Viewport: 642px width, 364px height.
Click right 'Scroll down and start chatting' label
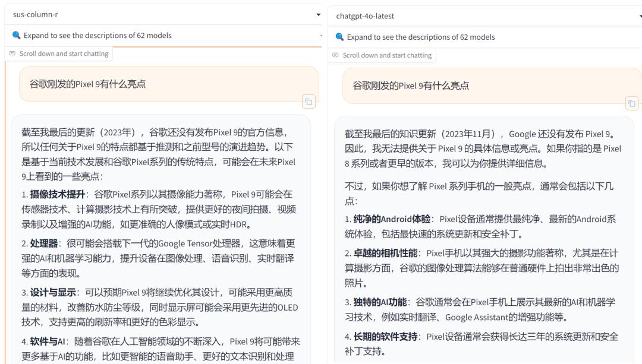387,55
